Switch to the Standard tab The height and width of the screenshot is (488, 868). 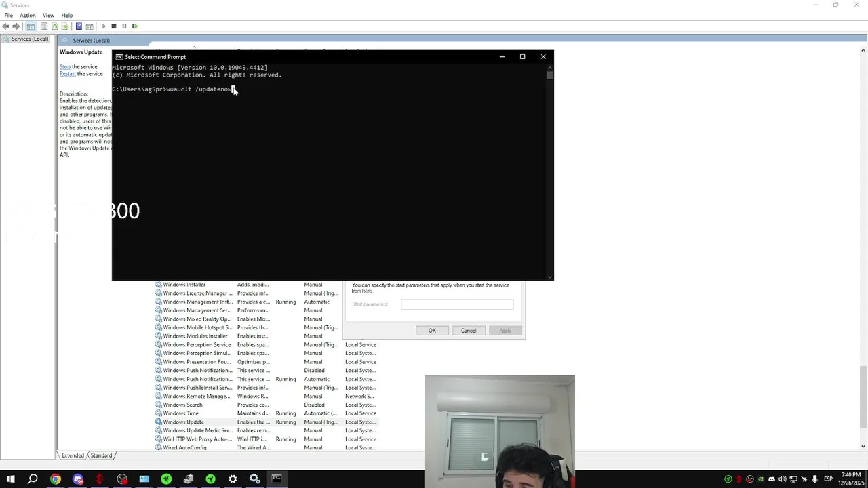click(101, 455)
